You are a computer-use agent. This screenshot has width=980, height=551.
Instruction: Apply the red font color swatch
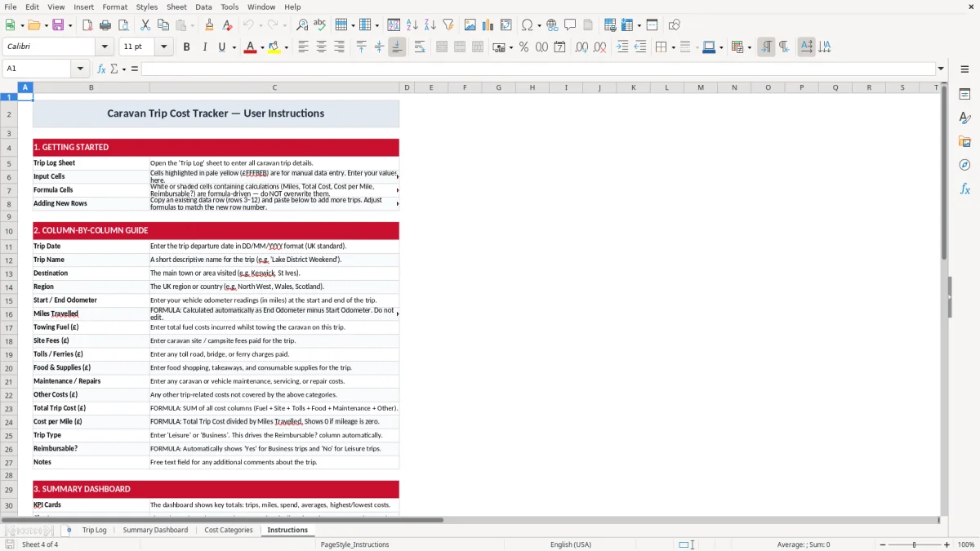point(250,47)
